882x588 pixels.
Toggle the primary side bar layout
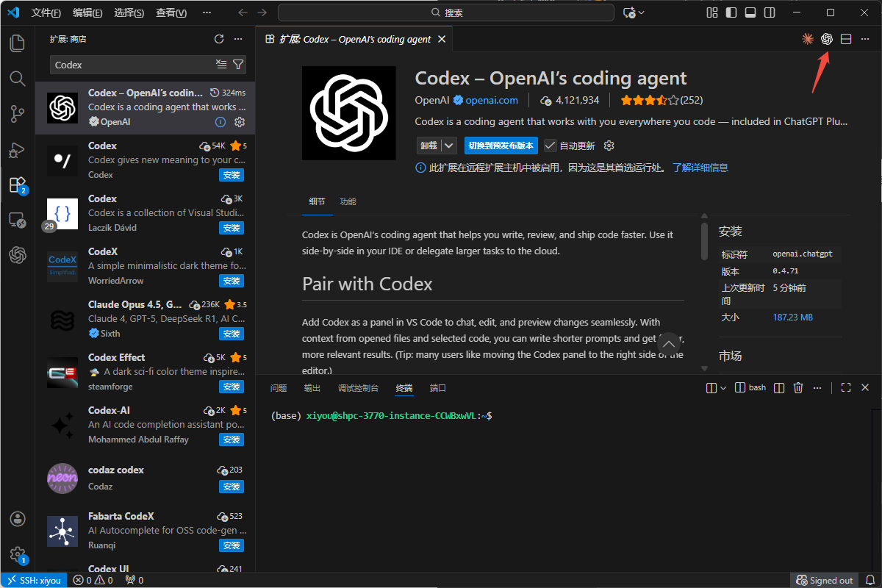tap(731, 12)
